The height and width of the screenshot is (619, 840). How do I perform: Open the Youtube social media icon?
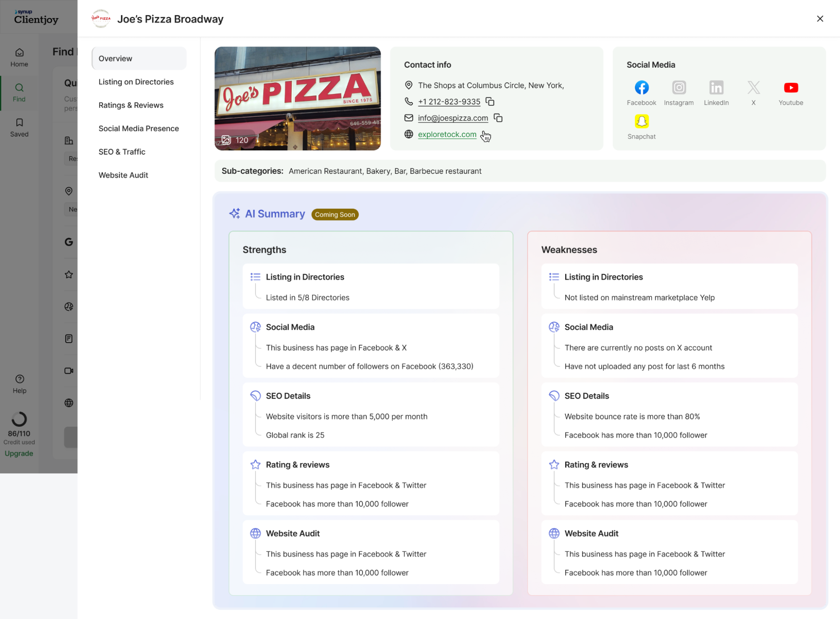(x=791, y=87)
